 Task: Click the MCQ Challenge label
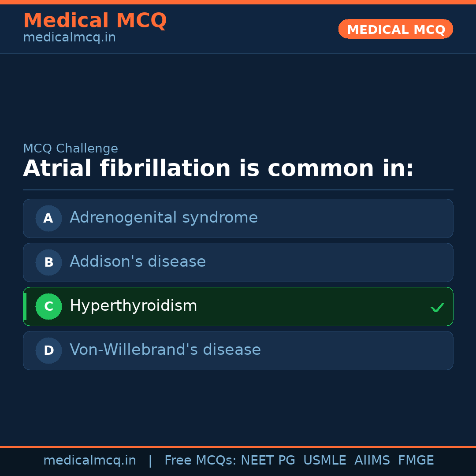[71, 149]
